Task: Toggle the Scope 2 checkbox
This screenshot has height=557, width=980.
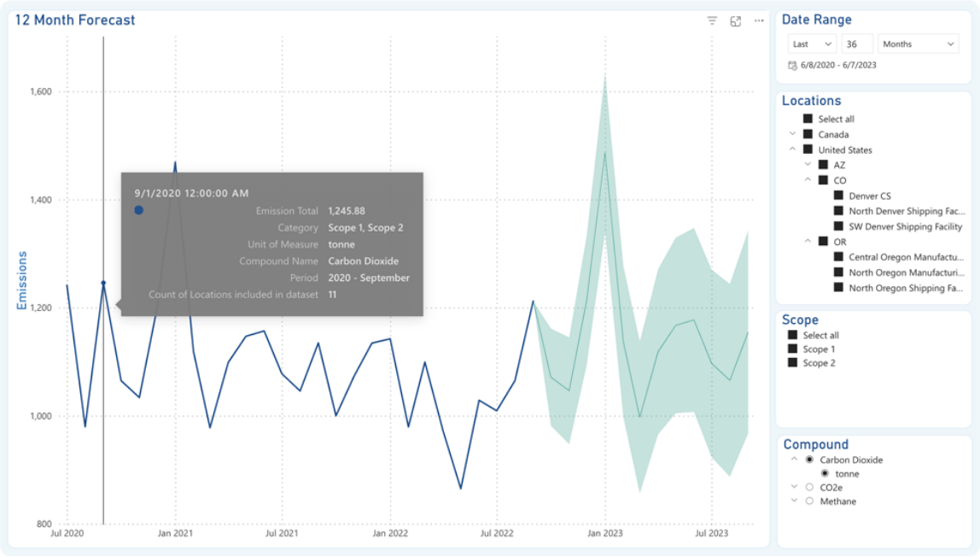Action: (x=792, y=363)
